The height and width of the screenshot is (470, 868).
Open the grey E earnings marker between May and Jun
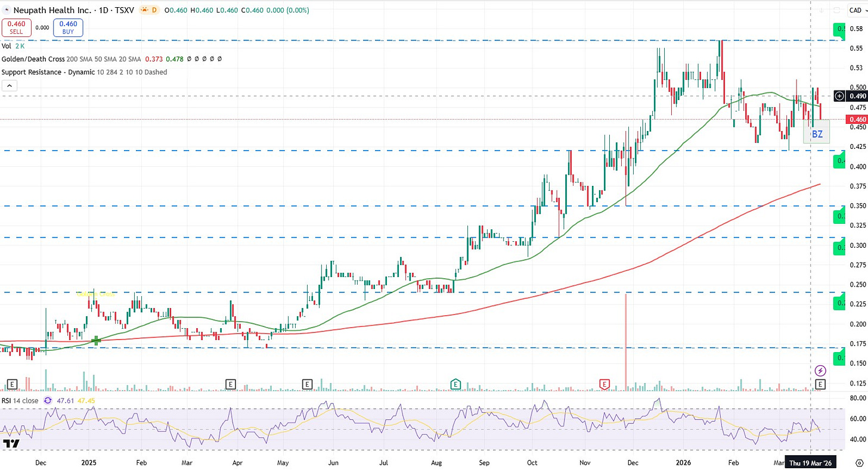point(308,384)
